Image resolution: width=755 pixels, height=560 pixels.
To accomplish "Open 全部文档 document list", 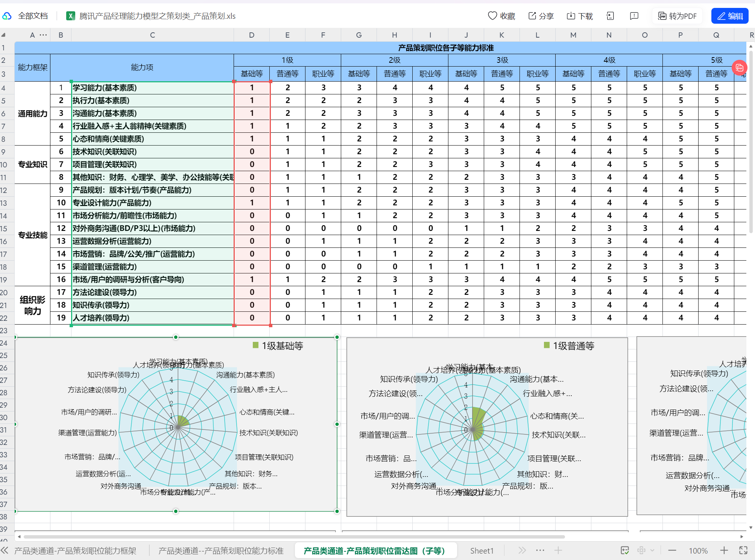I will click(33, 16).
